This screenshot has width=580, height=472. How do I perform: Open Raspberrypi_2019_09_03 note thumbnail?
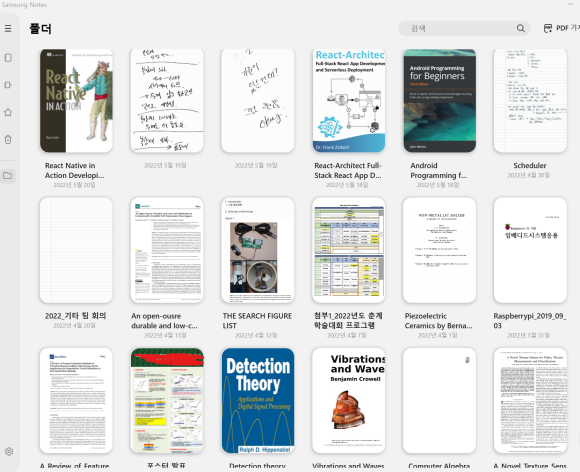[x=530, y=250]
